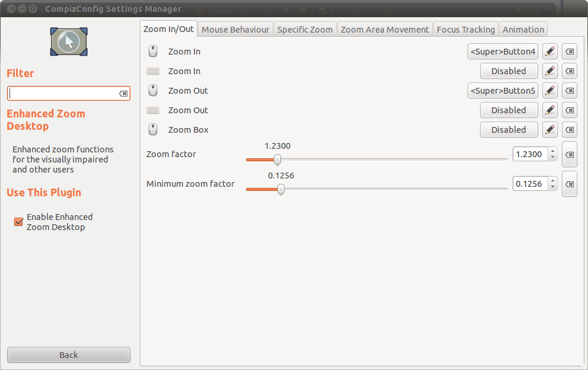588x370 pixels.
Task: Edit the Zoom Box binding
Action: coord(549,129)
